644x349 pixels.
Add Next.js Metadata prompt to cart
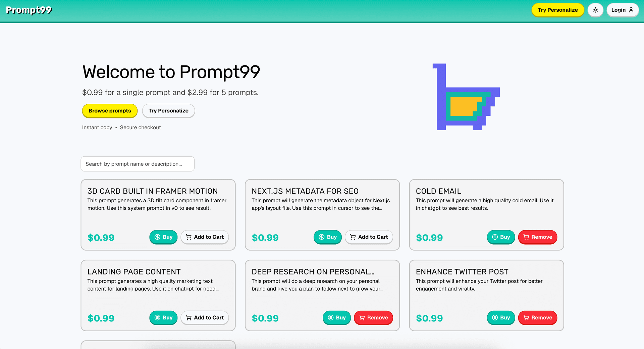click(x=369, y=237)
